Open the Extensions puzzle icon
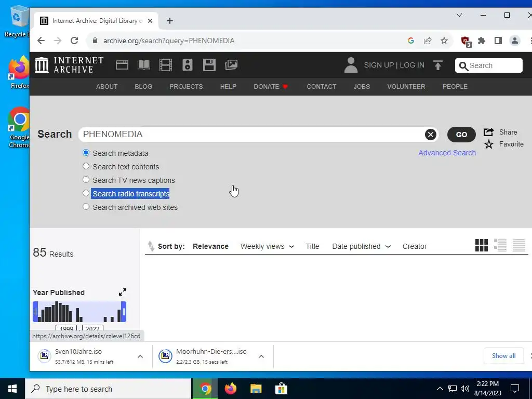The width and height of the screenshot is (532, 399). (x=482, y=41)
